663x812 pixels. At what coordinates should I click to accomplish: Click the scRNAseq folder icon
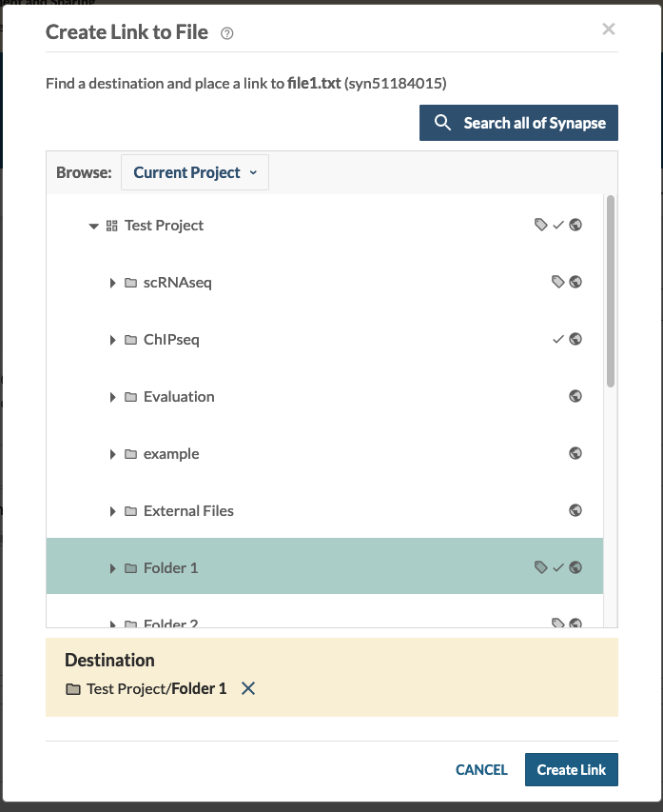(131, 283)
